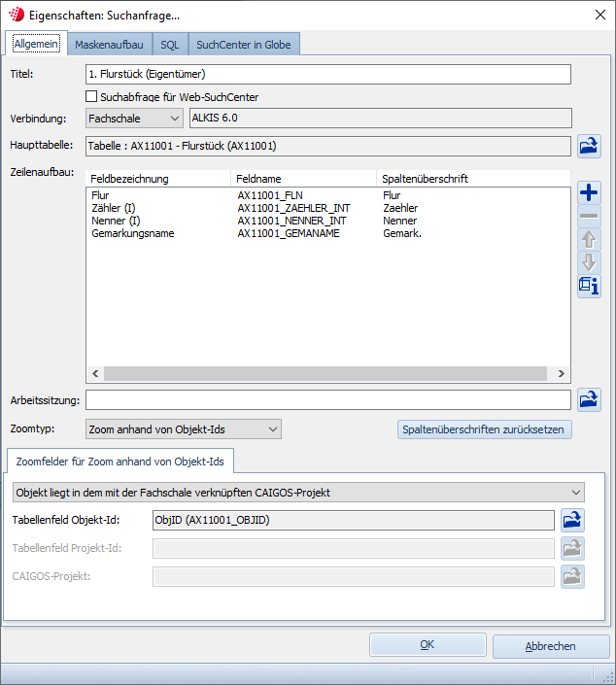This screenshot has width=616, height=685.
Task: Click the AX11001_ZAEHLER_INT field name
Action: (293, 208)
